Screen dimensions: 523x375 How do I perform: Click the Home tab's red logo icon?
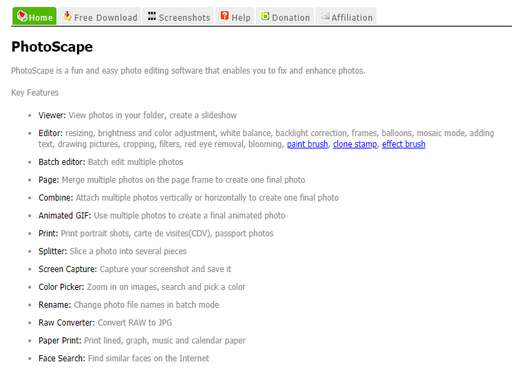22,16
